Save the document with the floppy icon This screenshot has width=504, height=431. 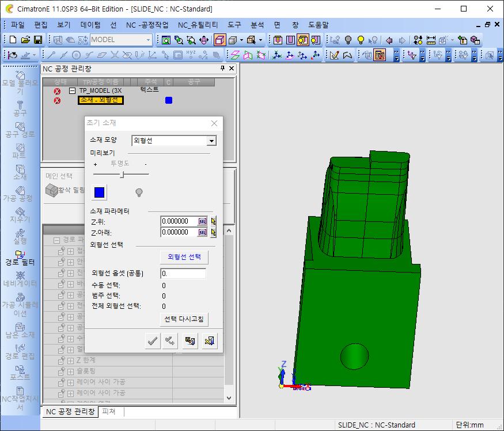38,40
